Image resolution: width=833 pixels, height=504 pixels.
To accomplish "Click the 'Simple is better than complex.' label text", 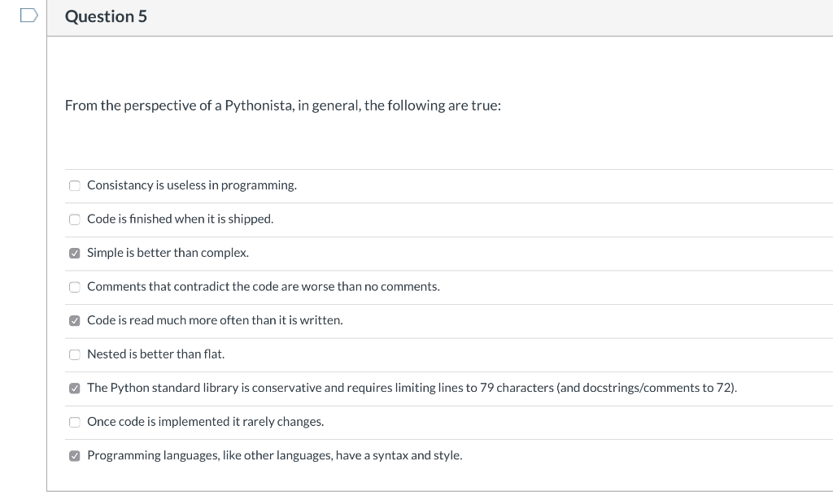I will [x=168, y=253].
